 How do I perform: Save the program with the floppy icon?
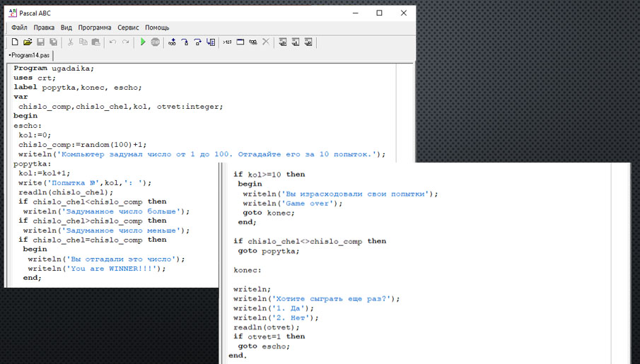point(40,42)
